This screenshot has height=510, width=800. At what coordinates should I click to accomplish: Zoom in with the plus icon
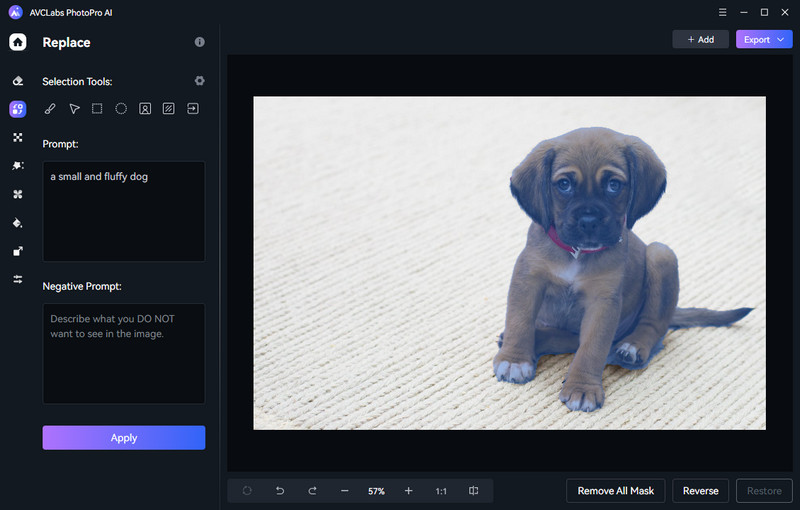click(x=409, y=491)
